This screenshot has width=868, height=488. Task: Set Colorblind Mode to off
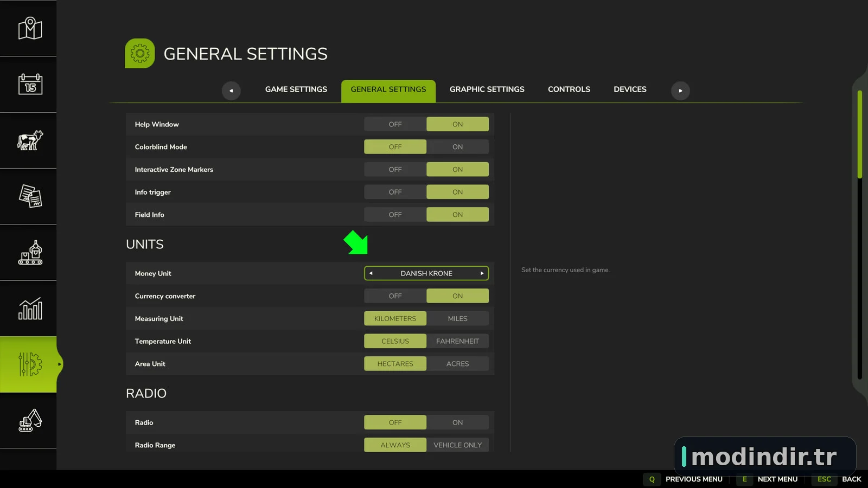coord(395,147)
